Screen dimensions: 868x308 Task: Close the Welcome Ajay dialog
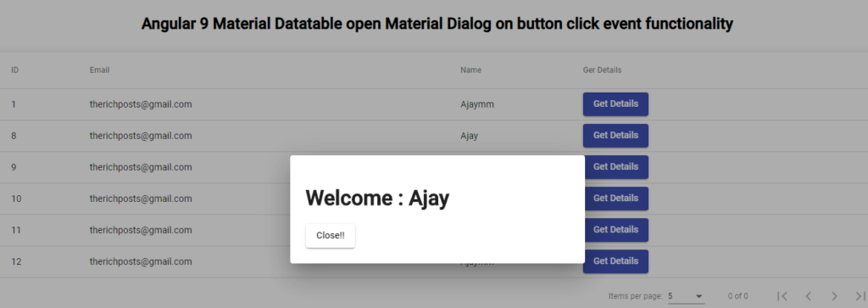331,235
